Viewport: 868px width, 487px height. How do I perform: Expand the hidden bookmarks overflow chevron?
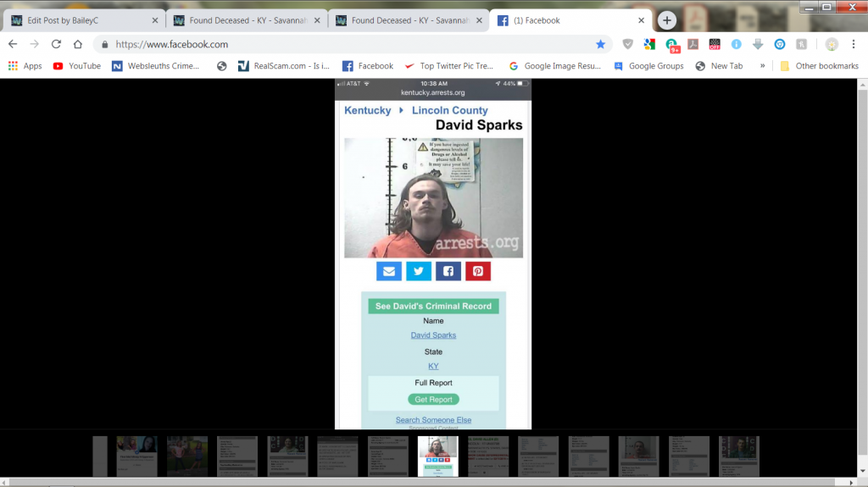pos(762,66)
